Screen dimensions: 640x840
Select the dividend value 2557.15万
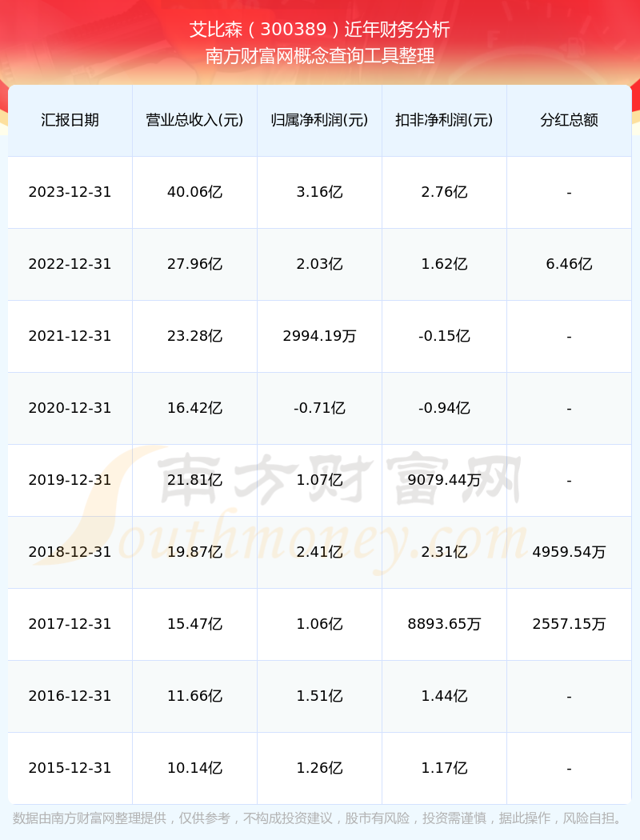point(569,624)
